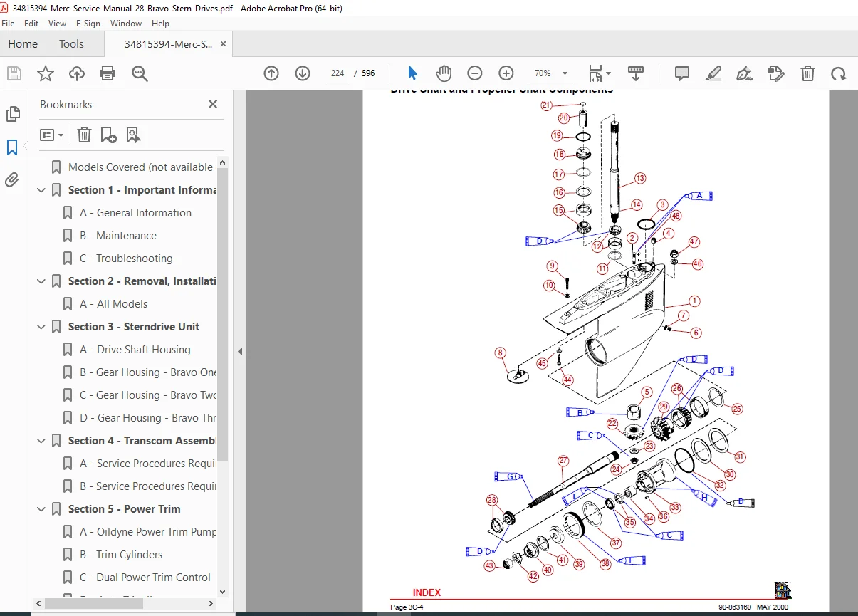Open bookmark C - Troubleshooting
This screenshot has height=616, width=858.
126,259
